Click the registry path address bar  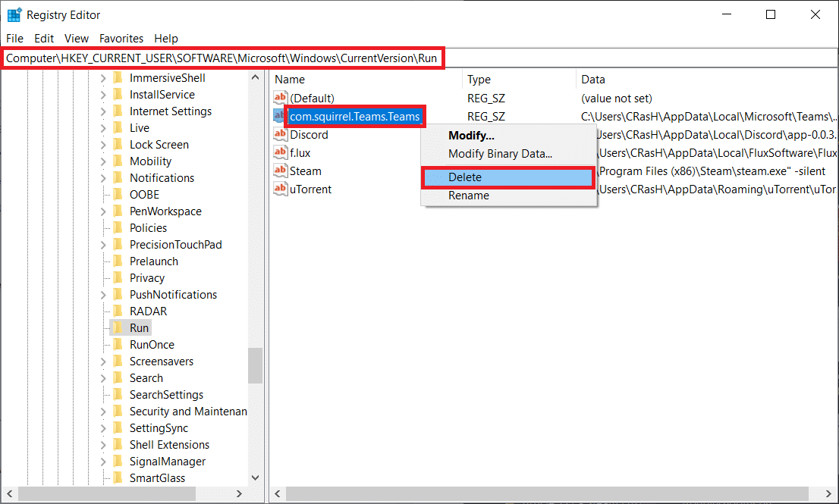click(531, 58)
